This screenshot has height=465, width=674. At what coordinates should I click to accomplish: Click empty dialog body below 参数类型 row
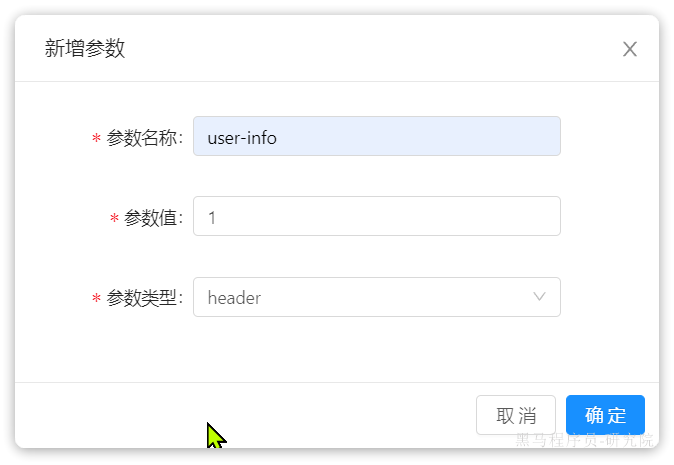pyautogui.click(x=337, y=350)
